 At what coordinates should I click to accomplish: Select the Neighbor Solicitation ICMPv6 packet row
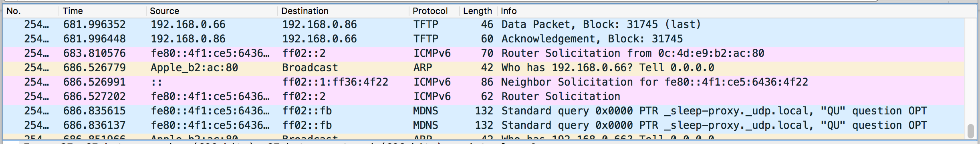(484, 82)
